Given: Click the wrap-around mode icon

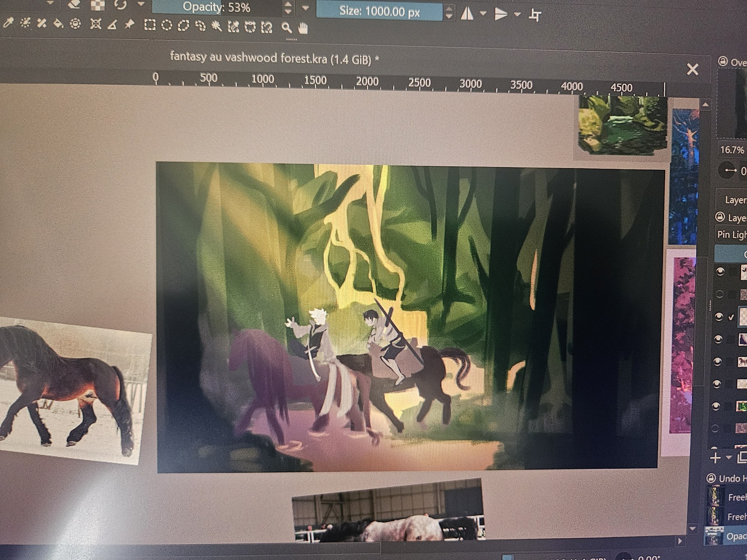Looking at the screenshot, I should click(x=535, y=15).
